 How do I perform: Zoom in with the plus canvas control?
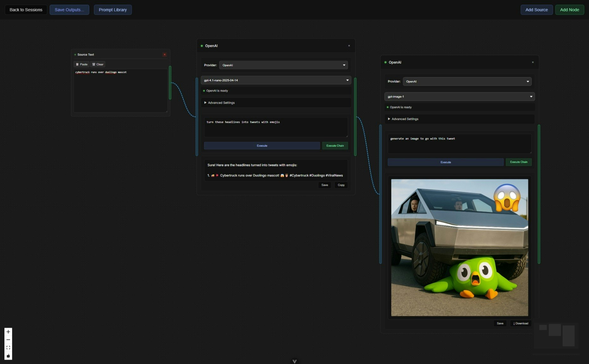pyautogui.click(x=8, y=332)
